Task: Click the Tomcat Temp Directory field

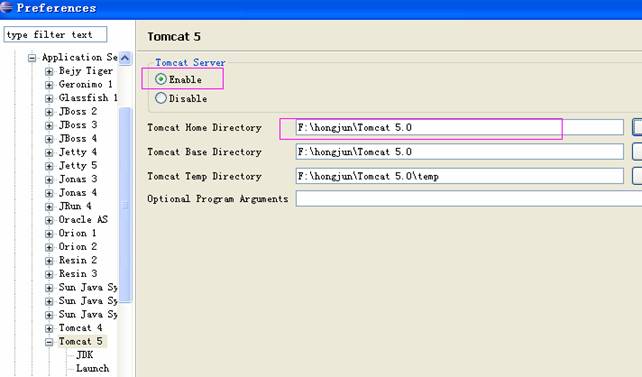Action: tap(459, 176)
